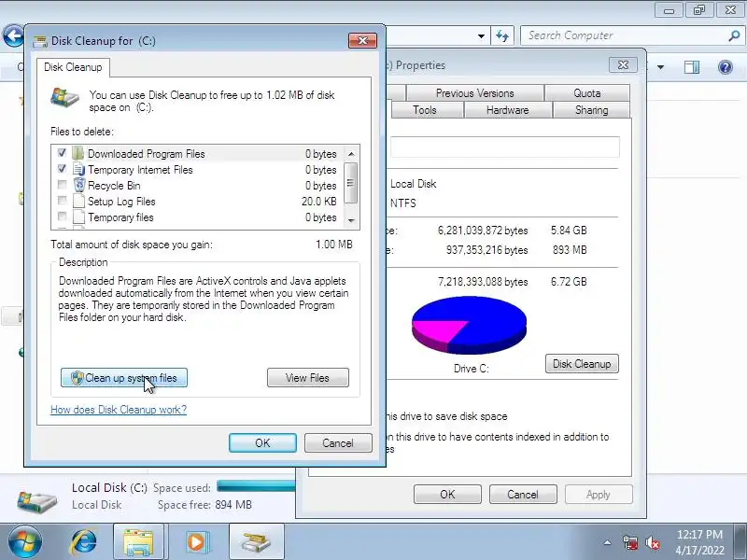The width and height of the screenshot is (747, 560).
Task: Open Windows Media Player taskbar icon
Action: click(x=196, y=542)
